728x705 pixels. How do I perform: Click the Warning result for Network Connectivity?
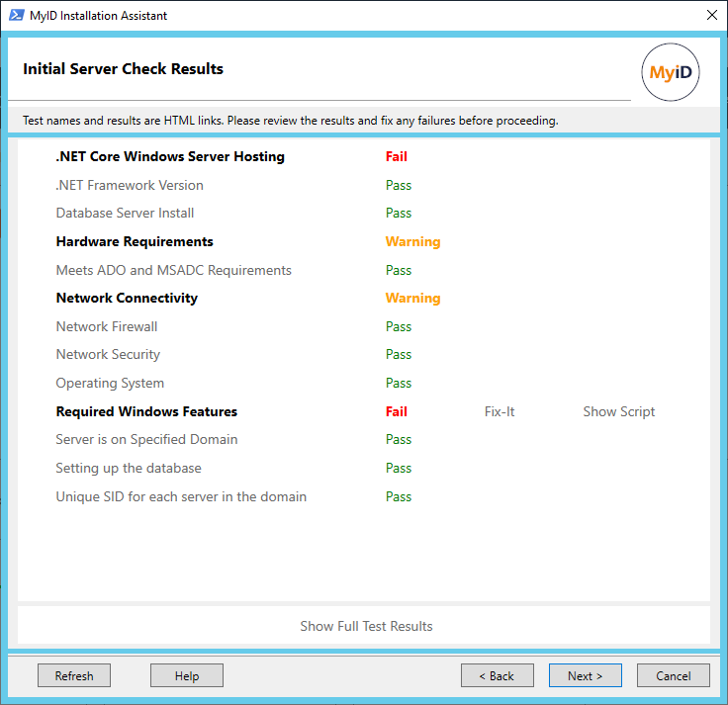coord(412,298)
